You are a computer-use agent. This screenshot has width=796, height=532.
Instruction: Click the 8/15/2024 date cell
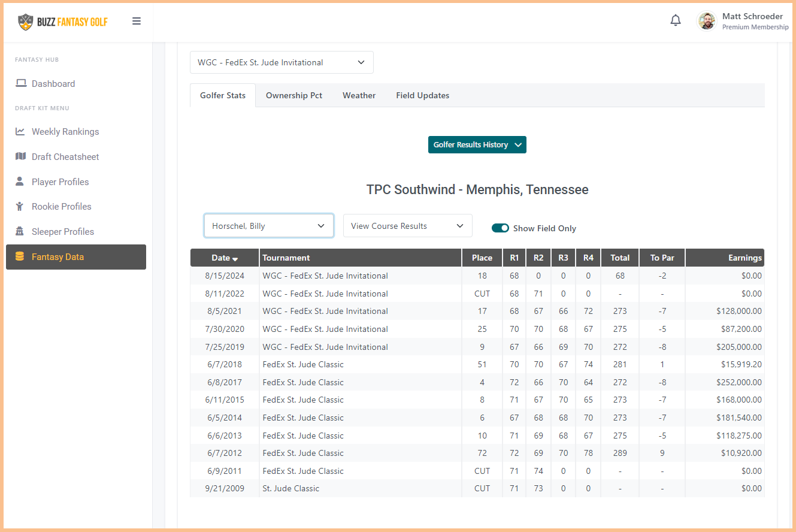click(x=225, y=276)
